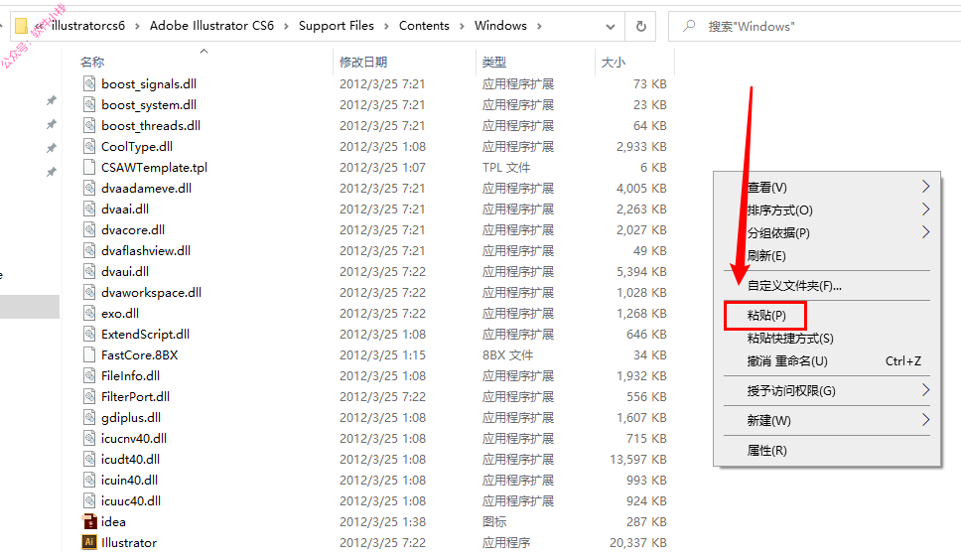Click the dvaai.dll file icon
Image resolution: width=961 pixels, height=560 pixels.
pos(89,209)
